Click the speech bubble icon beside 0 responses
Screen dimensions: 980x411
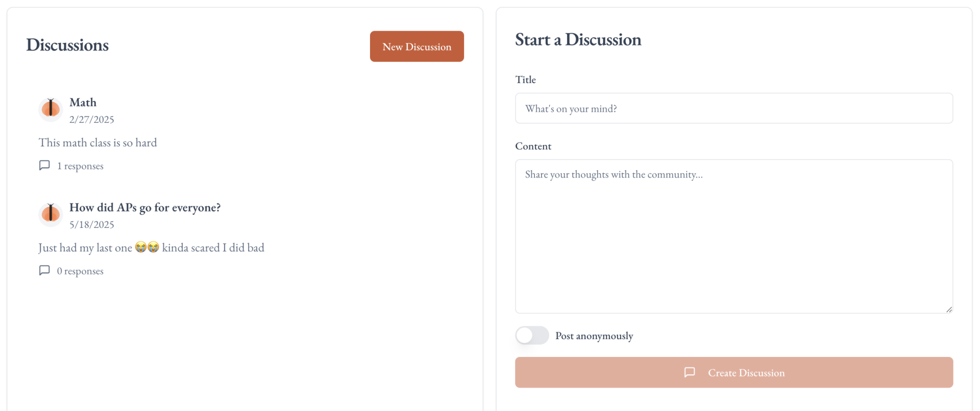44,270
